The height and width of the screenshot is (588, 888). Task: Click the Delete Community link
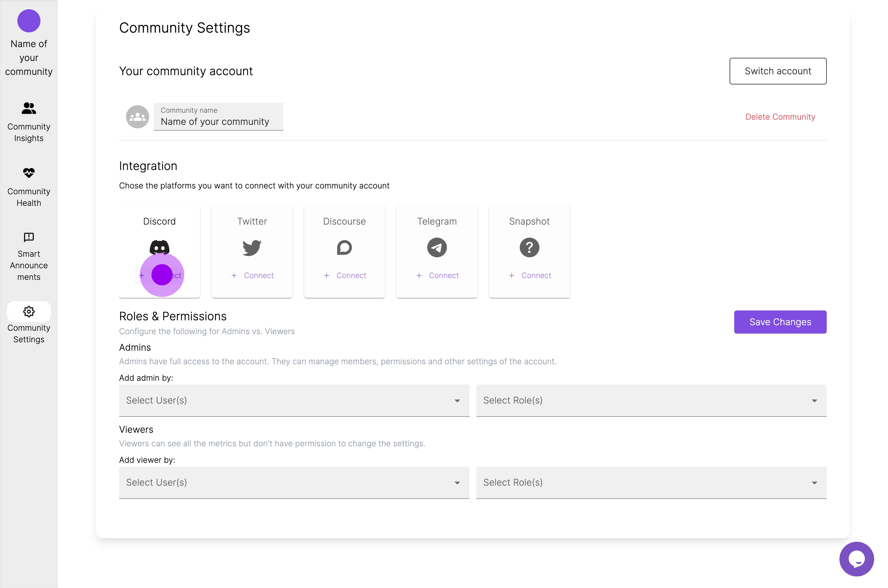click(x=780, y=117)
